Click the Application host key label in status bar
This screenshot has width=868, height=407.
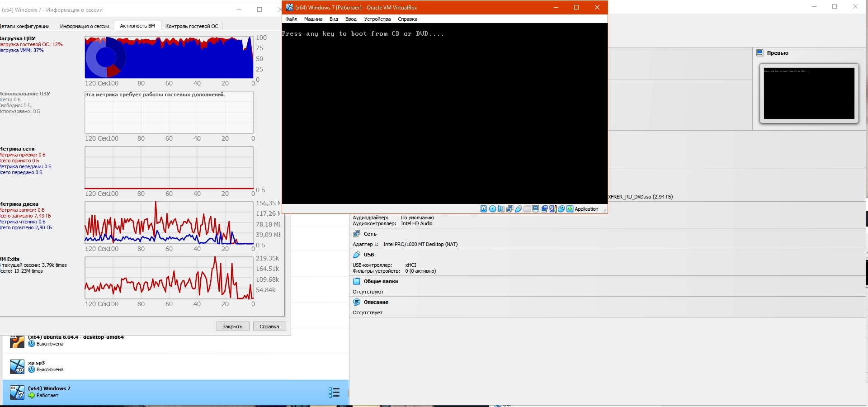(x=586, y=209)
